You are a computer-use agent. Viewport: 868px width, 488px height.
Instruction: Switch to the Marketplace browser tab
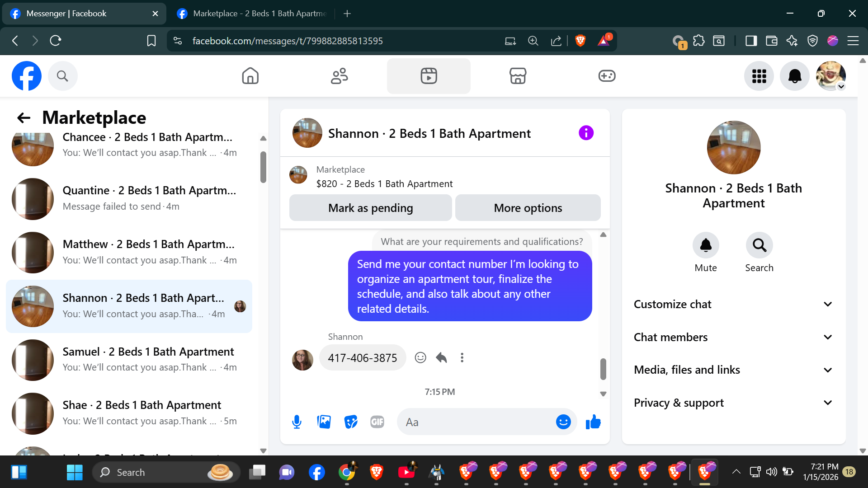point(253,14)
